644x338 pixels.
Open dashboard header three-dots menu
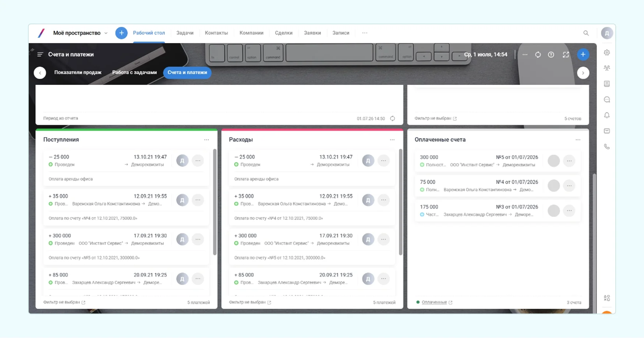[x=525, y=54]
